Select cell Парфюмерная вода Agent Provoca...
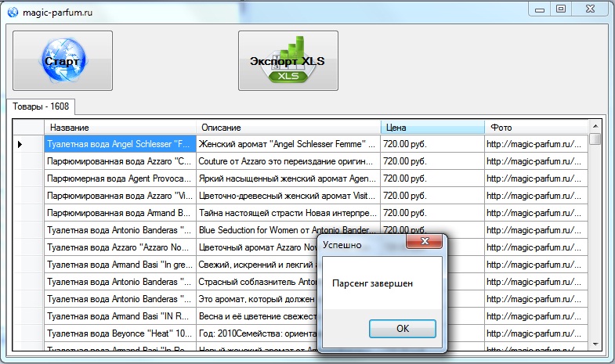Image resolution: width=615 pixels, height=364 pixels. tap(120, 178)
